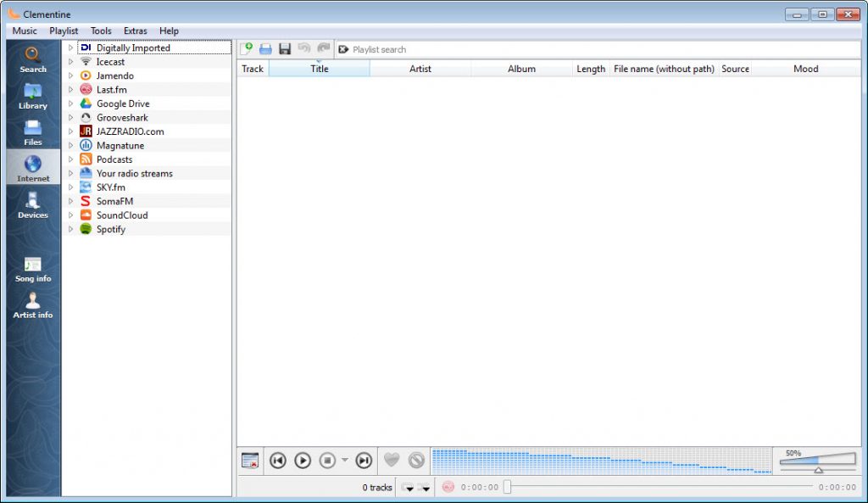Skip to the previous track
Screen dimensions: 868x503
[x=278, y=461]
